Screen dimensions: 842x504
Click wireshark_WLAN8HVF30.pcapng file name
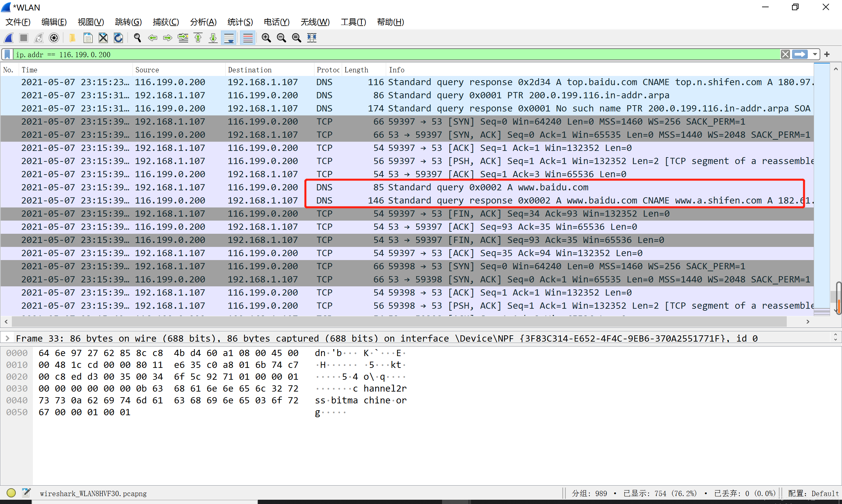(93, 493)
